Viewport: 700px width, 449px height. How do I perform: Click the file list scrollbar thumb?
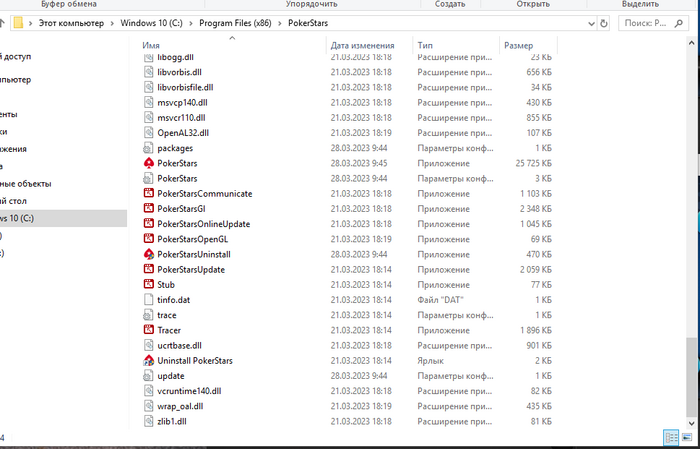[x=692, y=377]
